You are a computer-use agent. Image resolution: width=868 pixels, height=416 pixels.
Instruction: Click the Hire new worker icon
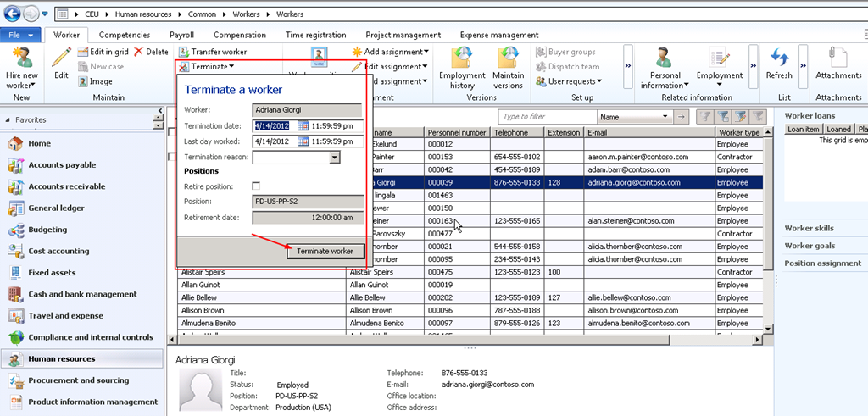click(23, 58)
